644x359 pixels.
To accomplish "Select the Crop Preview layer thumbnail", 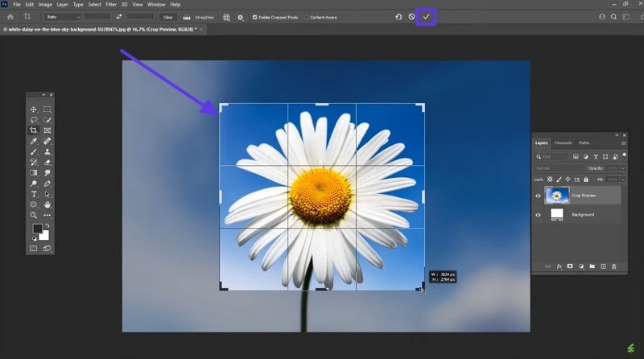I will pos(557,195).
